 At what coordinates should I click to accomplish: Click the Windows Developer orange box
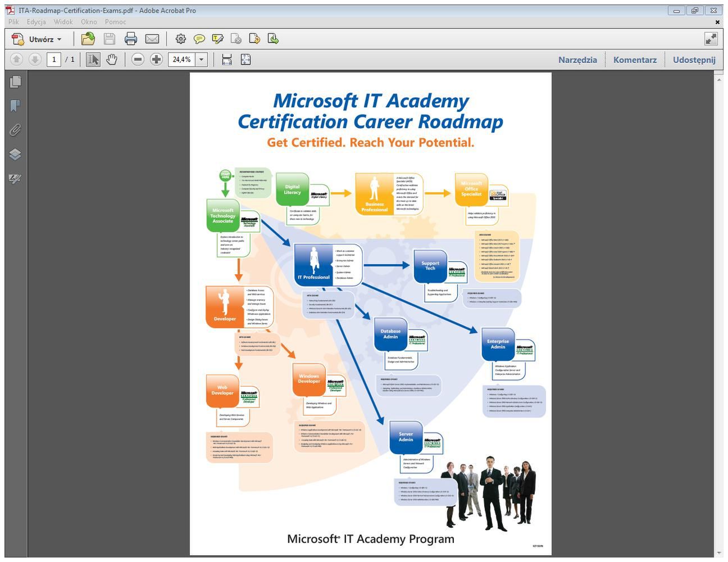coord(309,379)
